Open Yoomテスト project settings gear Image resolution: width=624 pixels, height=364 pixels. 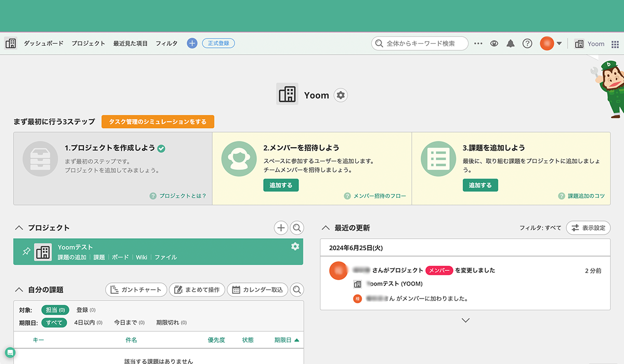click(x=295, y=246)
